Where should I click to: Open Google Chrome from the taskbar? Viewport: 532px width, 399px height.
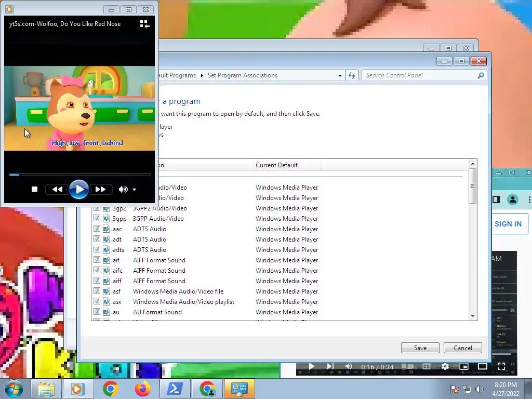pos(110,389)
